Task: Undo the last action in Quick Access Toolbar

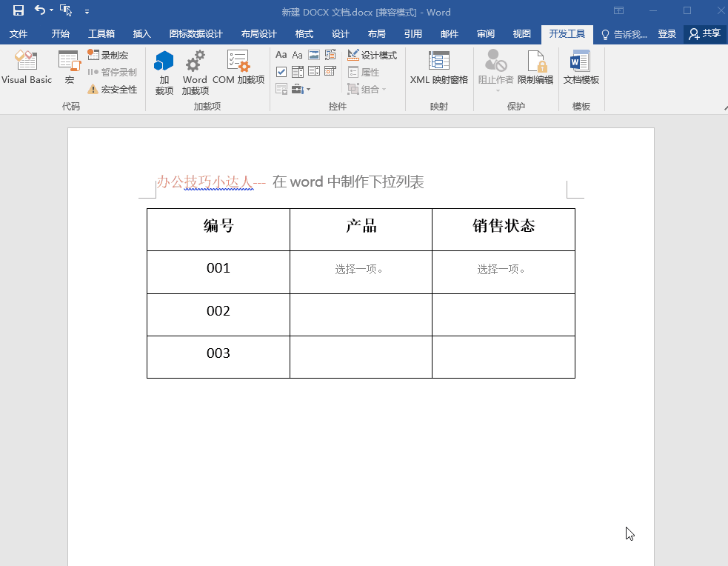Action: 39,10
